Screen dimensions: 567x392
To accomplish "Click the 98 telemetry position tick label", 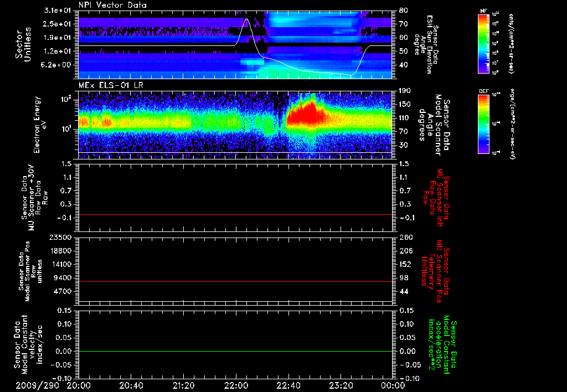I will 403,278.
